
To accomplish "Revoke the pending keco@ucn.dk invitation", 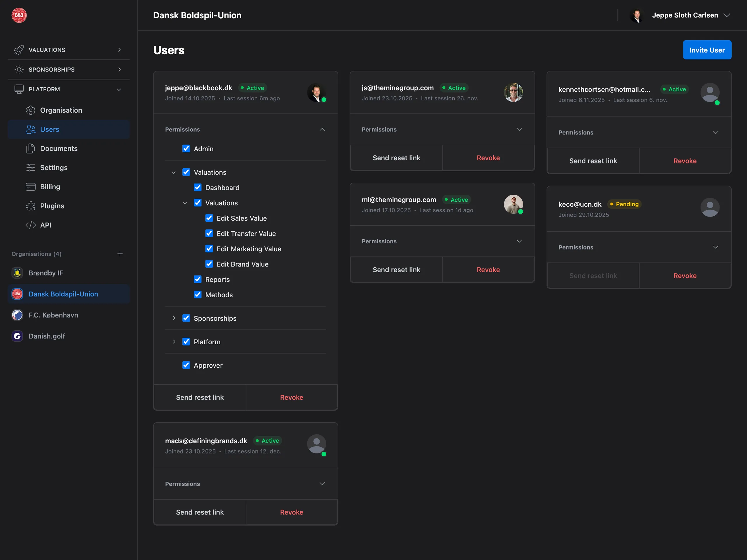I will click(685, 275).
